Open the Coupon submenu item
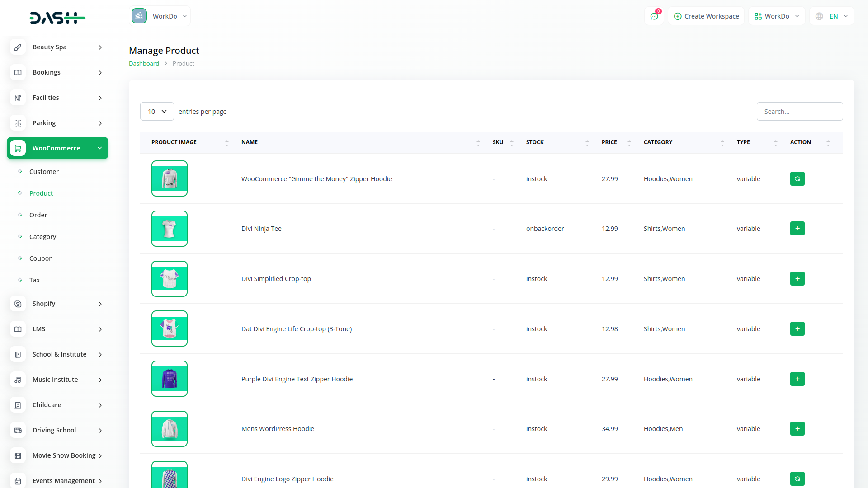This screenshot has width=868, height=488. pos(41,258)
